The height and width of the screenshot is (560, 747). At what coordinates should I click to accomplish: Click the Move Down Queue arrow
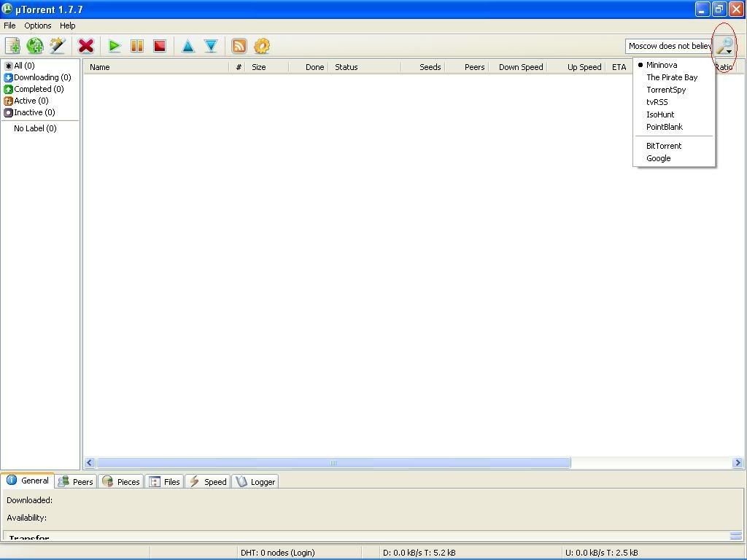pyautogui.click(x=211, y=46)
